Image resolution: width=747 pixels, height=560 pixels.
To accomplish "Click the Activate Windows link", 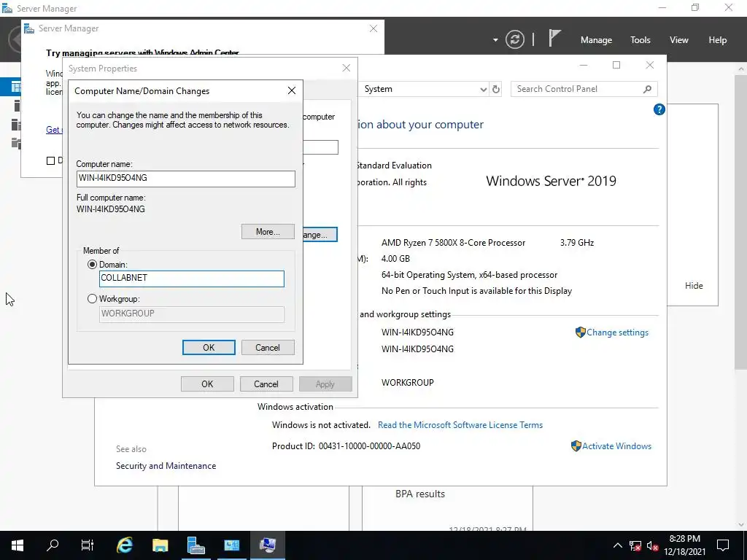I will pyautogui.click(x=616, y=446).
